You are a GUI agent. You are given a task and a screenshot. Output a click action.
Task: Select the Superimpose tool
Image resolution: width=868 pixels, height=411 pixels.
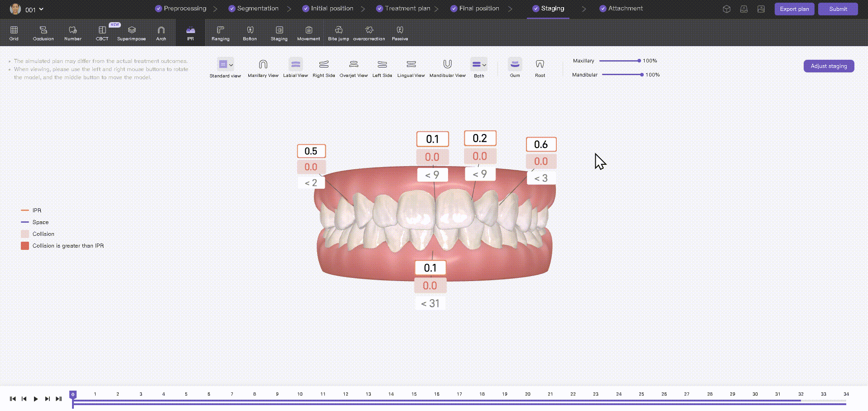131,33
